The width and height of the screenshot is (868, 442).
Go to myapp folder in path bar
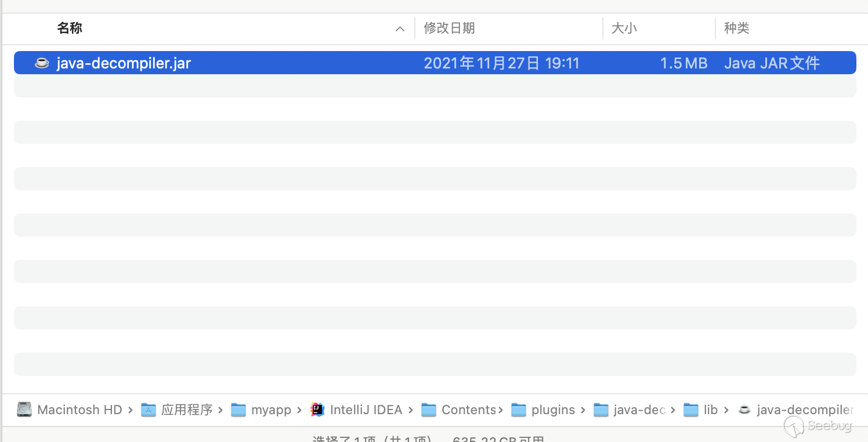tap(271, 410)
